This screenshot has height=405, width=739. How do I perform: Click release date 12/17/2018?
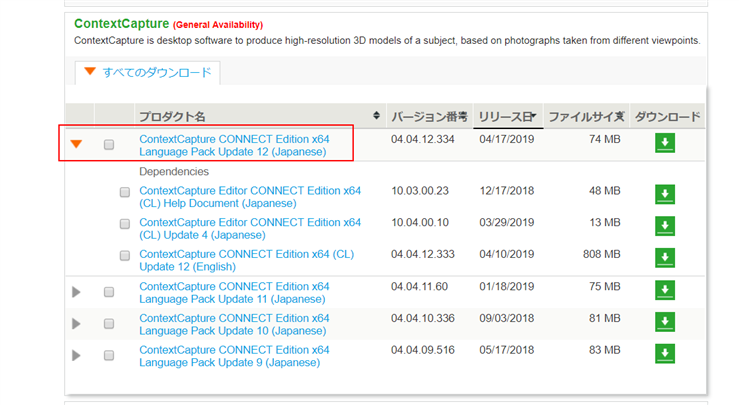(x=507, y=190)
